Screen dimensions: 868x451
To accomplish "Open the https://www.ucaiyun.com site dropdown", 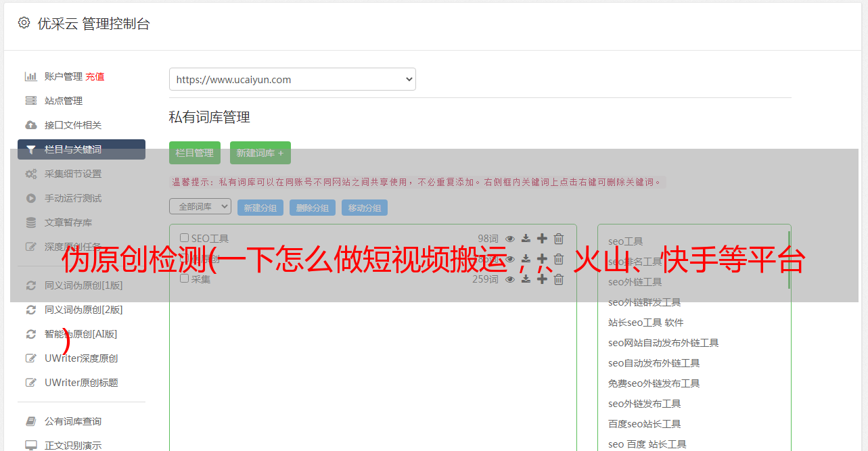I will 292,79.
